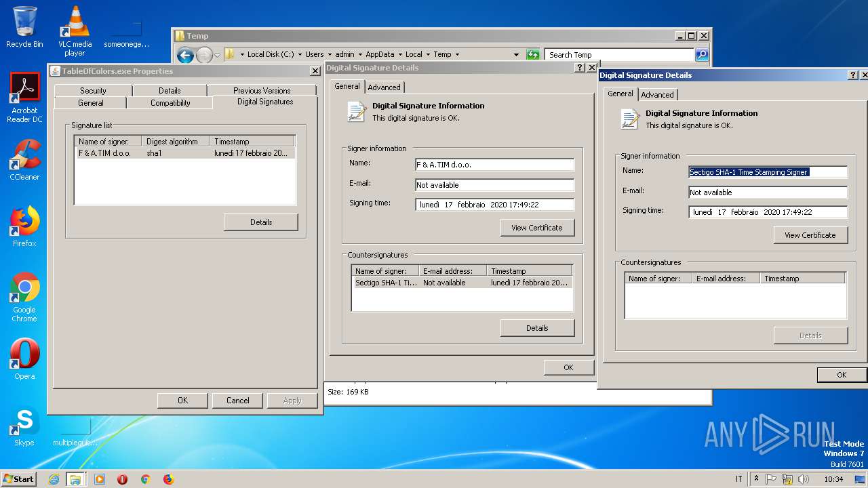Image resolution: width=868 pixels, height=488 pixels.
Task: Open Opera browser desktop shortcut
Action: pos(24,359)
